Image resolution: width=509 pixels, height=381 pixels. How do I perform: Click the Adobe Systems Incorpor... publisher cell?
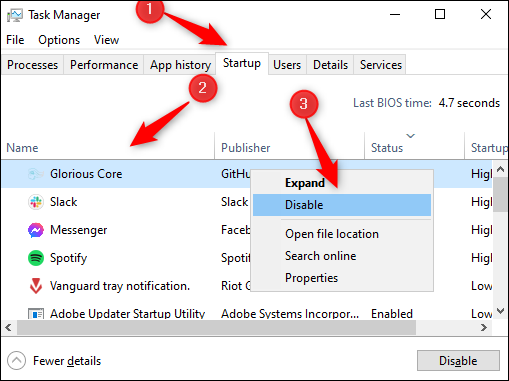pos(290,314)
